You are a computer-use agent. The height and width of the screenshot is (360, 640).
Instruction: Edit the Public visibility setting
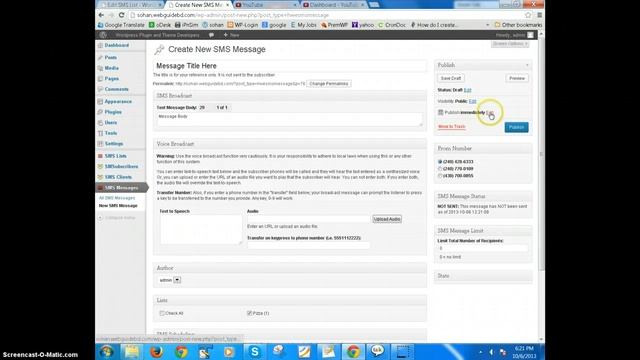click(472, 101)
